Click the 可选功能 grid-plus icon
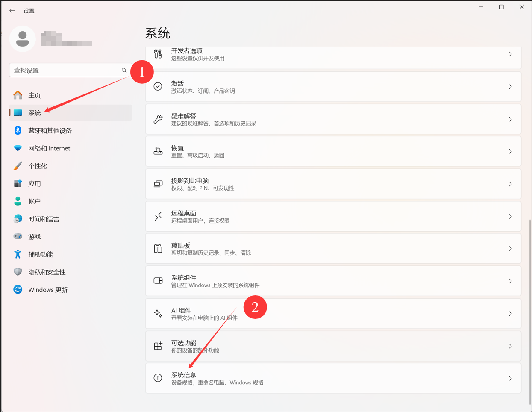 (x=158, y=346)
